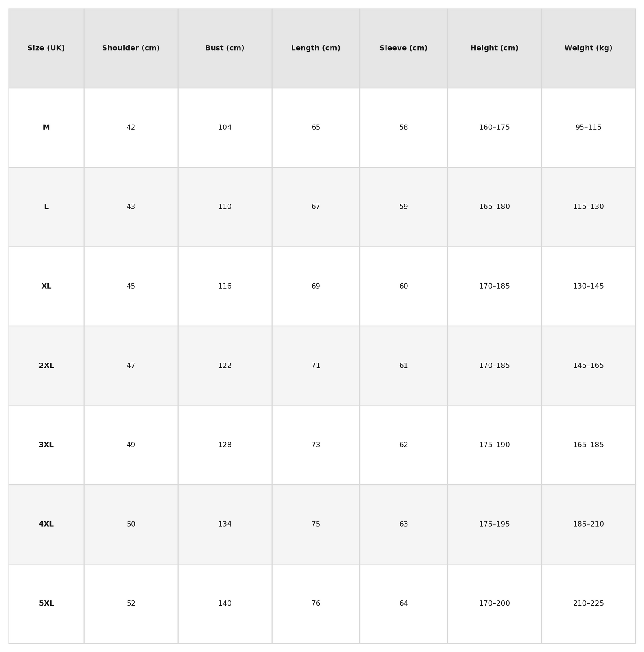
Task: Select the 5XL size row label
Action: tap(46, 603)
